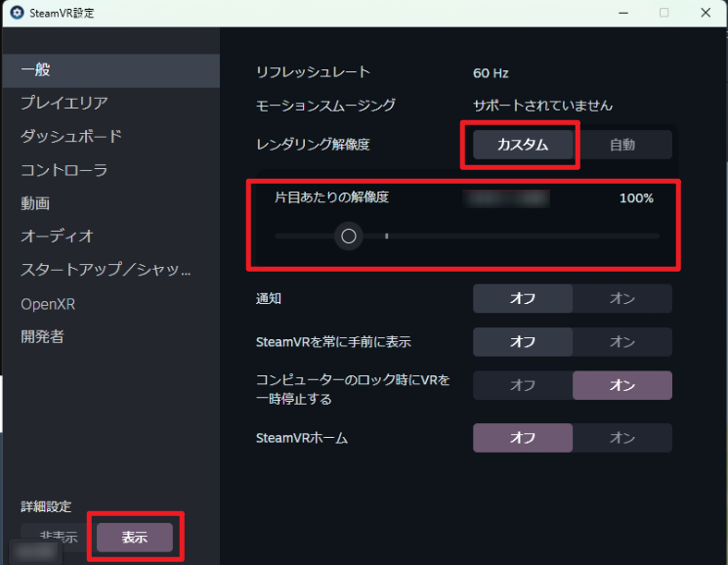Open the 一般 settings section
Image resolution: width=728 pixels, height=565 pixels.
tap(110, 70)
